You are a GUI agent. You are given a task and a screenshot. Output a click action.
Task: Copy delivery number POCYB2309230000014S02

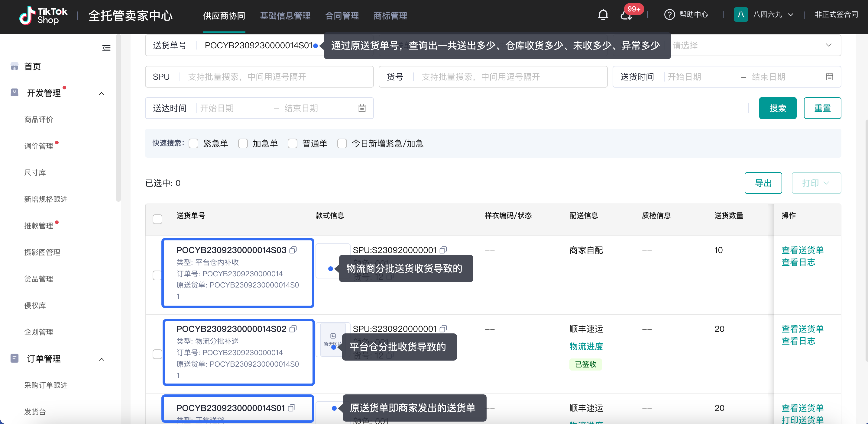coord(293,329)
